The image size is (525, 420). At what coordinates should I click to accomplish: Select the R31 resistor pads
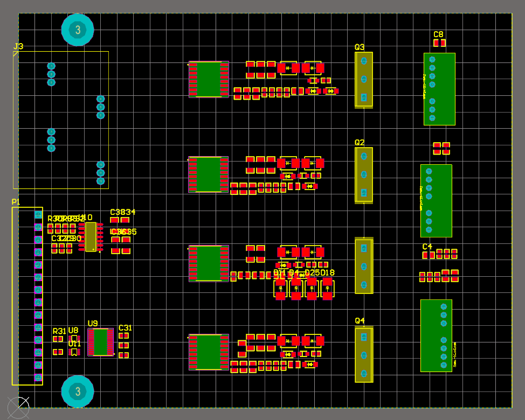coord(58,339)
